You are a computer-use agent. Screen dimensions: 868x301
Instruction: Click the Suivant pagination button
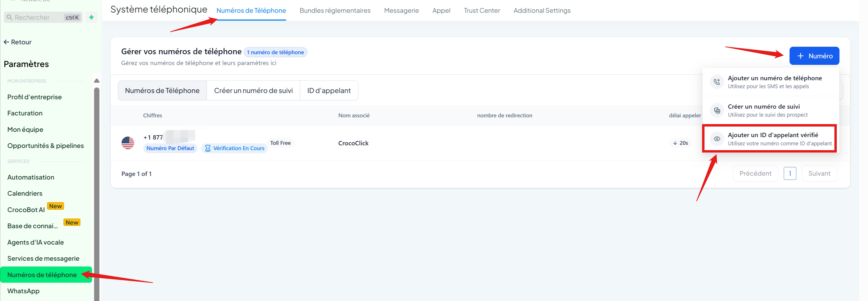[819, 174]
